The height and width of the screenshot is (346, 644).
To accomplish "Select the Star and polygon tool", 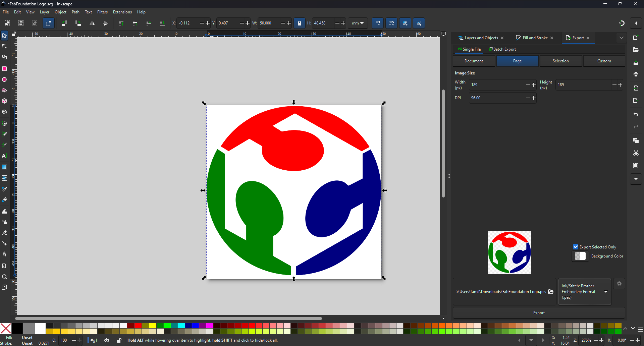I will point(4,91).
